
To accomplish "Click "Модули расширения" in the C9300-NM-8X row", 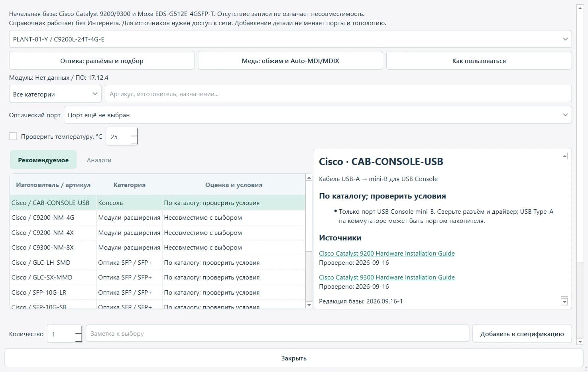I will click(129, 247).
